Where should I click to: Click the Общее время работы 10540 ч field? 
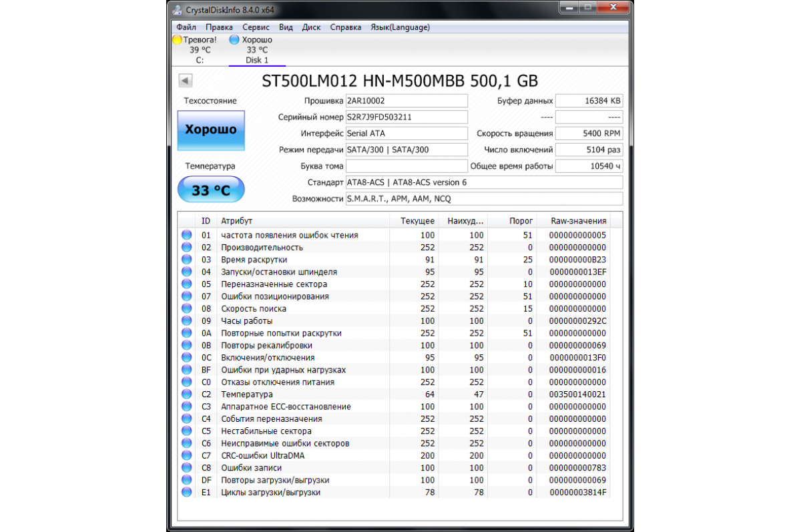pos(589,166)
